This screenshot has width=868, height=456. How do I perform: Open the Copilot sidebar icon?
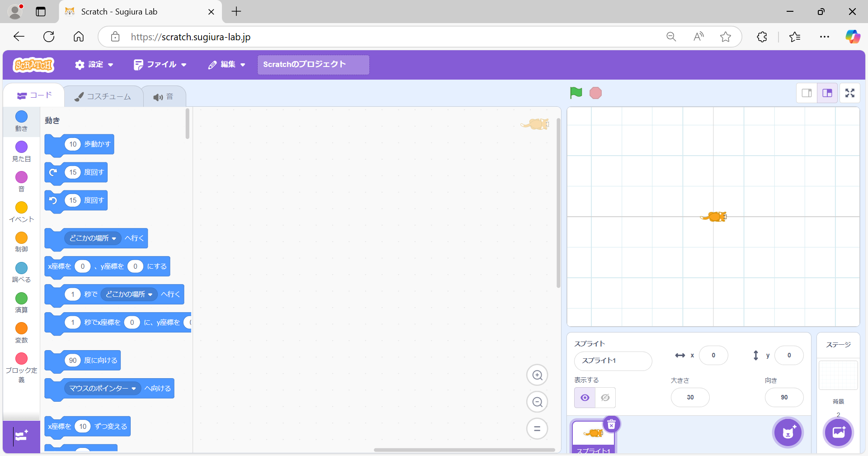pos(853,37)
